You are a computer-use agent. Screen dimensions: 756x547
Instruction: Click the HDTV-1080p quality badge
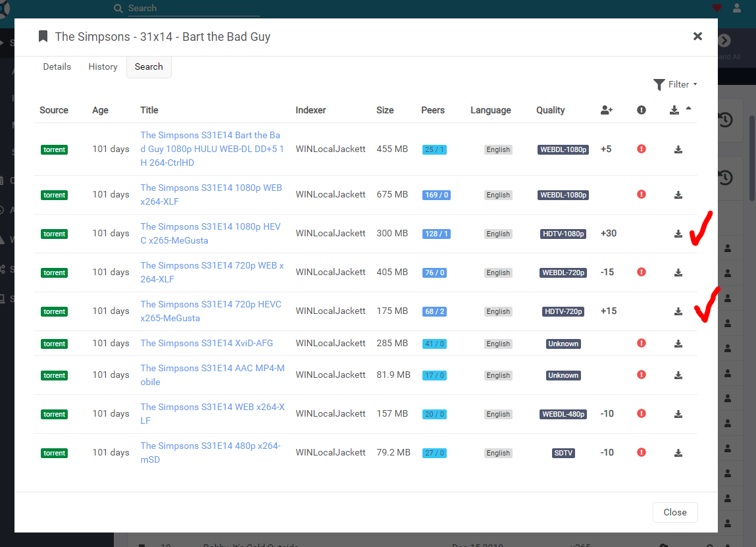(x=563, y=234)
